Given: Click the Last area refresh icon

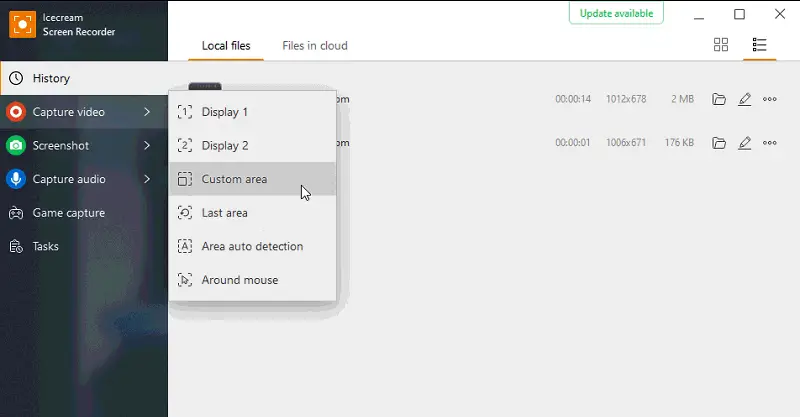Looking at the screenshot, I should pyautogui.click(x=185, y=213).
